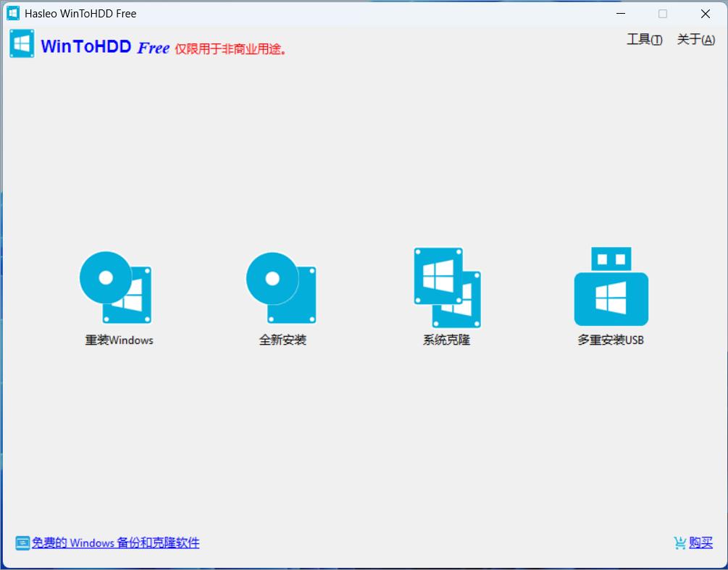Begin cloning via the 系统克隆 label
The image size is (728, 570).
[445, 339]
